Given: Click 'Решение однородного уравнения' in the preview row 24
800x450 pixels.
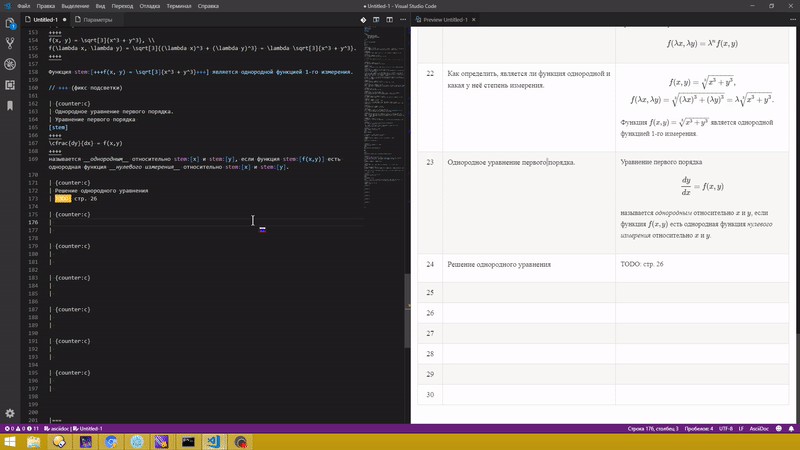Looking at the screenshot, I should pyautogui.click(x=499, y=264).
